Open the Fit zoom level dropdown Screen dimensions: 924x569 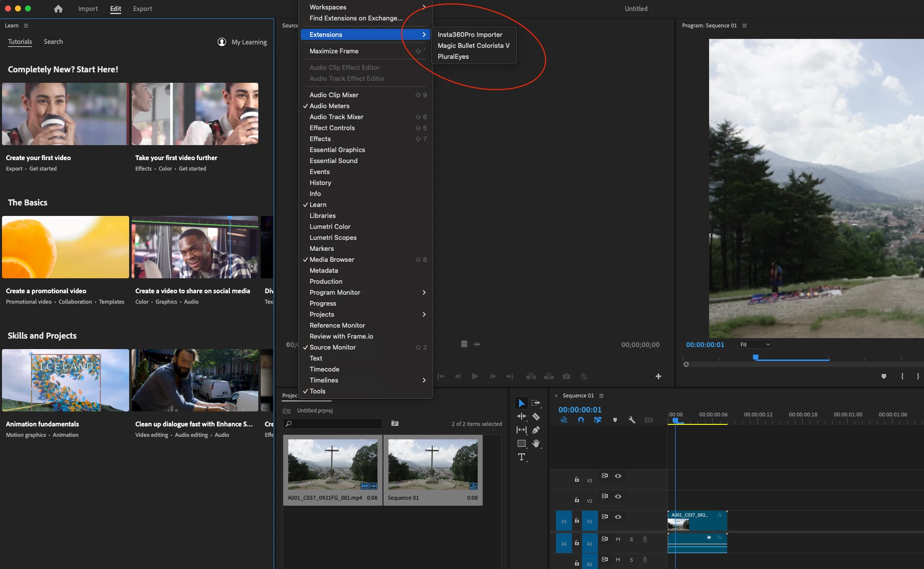[755, 345]
